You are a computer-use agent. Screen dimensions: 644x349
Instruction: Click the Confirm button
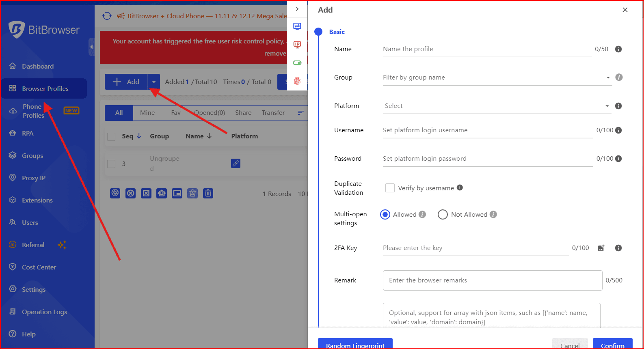point(612,344)
